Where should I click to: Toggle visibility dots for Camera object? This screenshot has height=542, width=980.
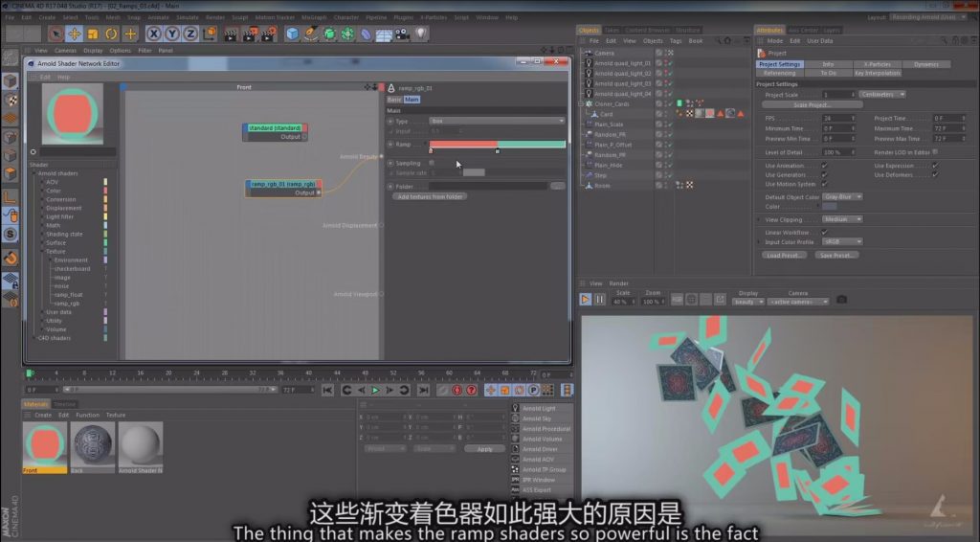pyautogui.click(x=666, y=53)
